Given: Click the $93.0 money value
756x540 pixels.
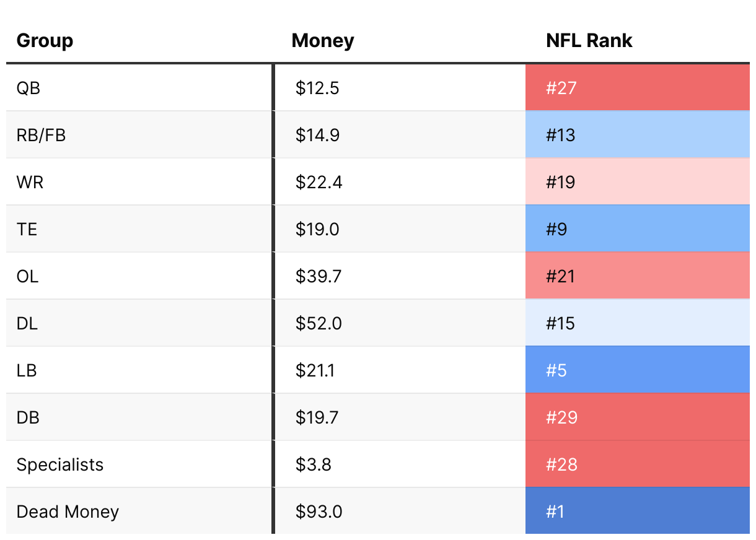Looking at the screenshot, I should coord(319,512).
